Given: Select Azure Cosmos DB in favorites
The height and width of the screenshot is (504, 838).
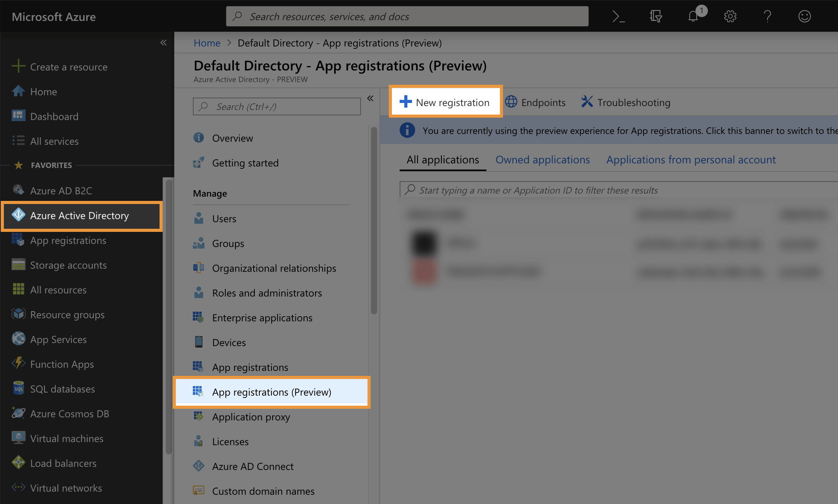Looking at the screenshot, I should coord(69,414).
